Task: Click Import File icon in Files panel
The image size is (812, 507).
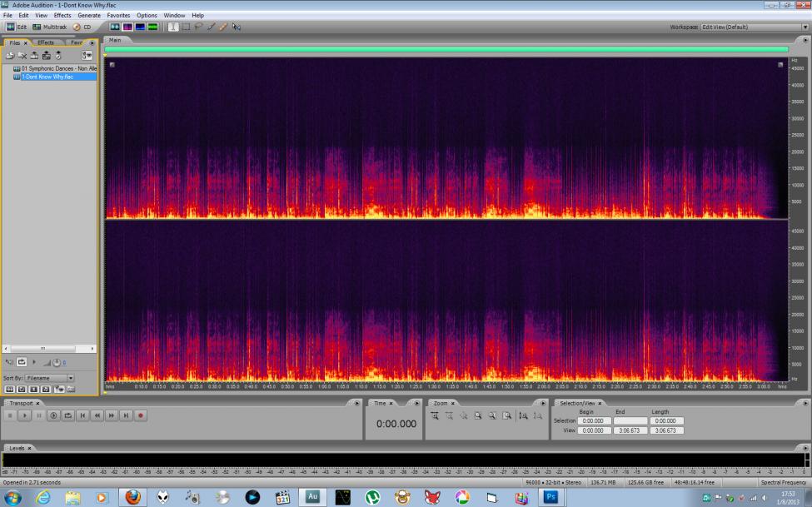Action: click(10, 56)
